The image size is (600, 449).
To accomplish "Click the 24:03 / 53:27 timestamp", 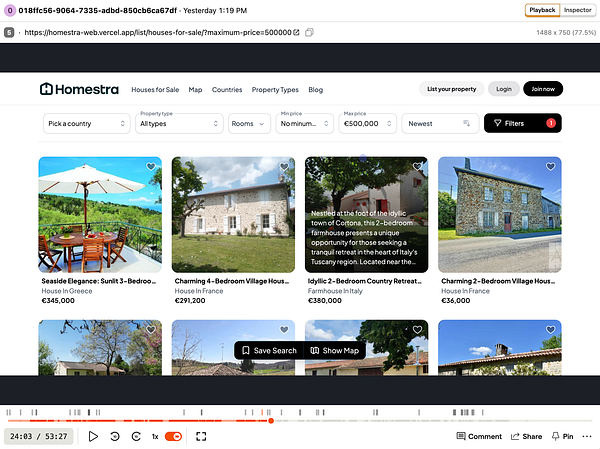I will pyautogui.click(x=39, y=436).
